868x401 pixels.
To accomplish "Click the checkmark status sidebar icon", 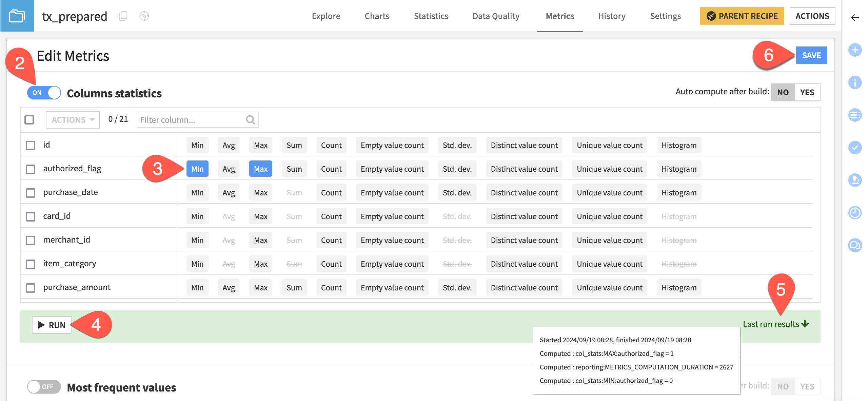I will click(x=855, y=147).
